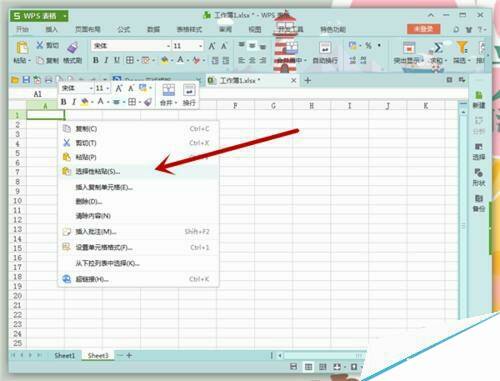Click the wrap text icon in mini toolbar
Image resolution: width=500 pixels, height=381 pixels.
click(x=189, y=90)
